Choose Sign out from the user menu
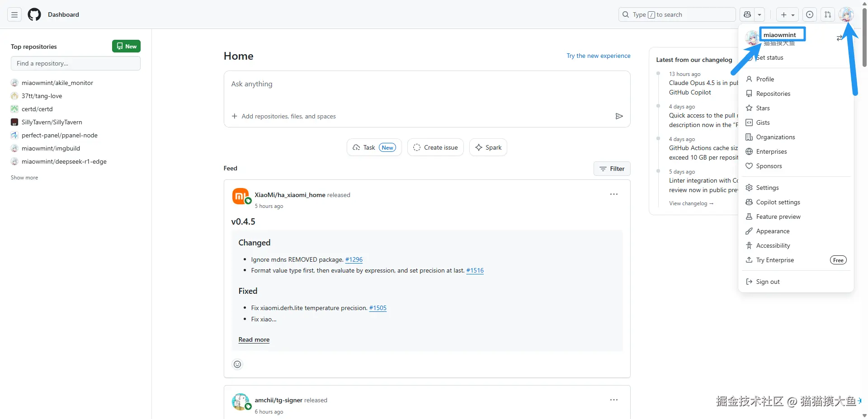Image resolution: width=868 pixels, height=419 pixels. 768,282
